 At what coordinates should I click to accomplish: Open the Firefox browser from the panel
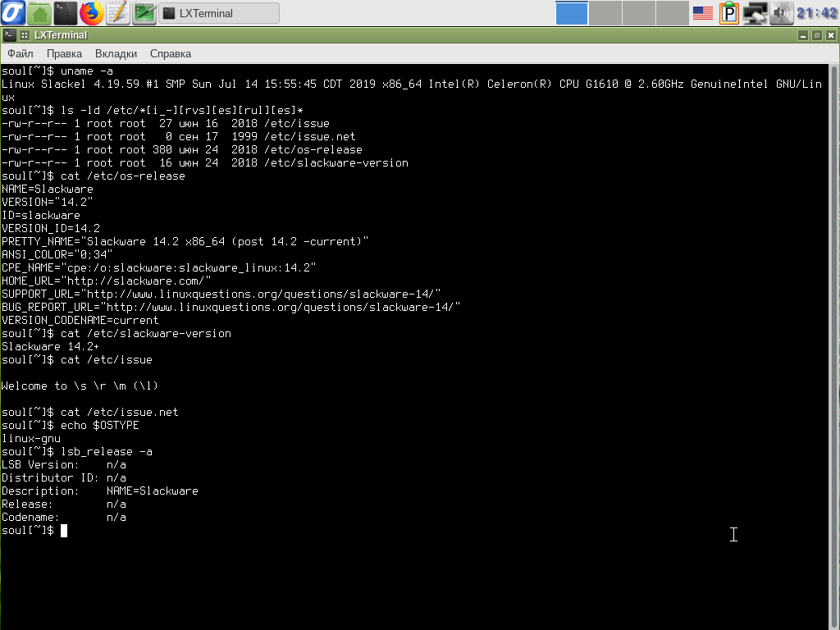[92, 13]
